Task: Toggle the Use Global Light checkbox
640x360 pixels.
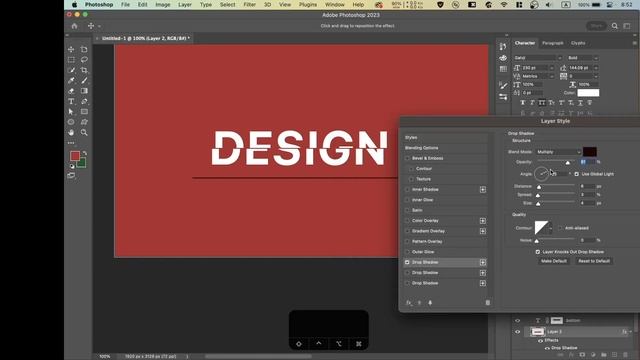Action: pos(577,174)
